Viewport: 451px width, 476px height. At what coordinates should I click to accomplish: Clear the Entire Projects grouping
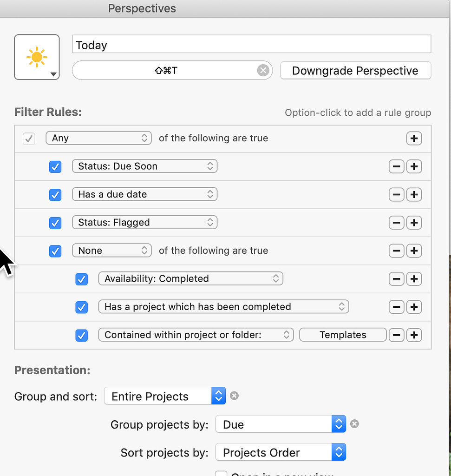click(234, 396)
